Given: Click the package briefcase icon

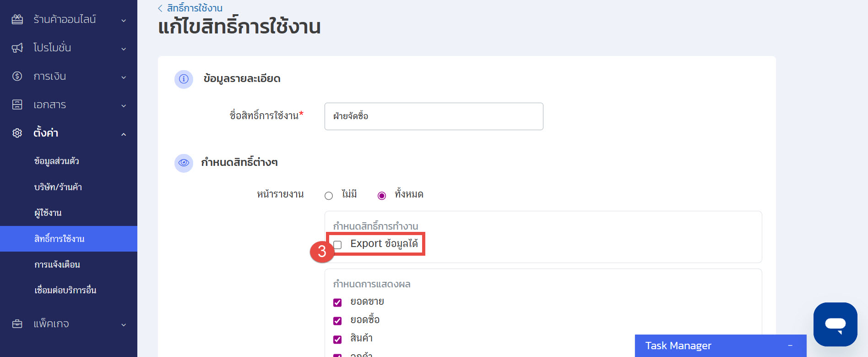Looking at the screenshot, I should (x=17, y=324).
